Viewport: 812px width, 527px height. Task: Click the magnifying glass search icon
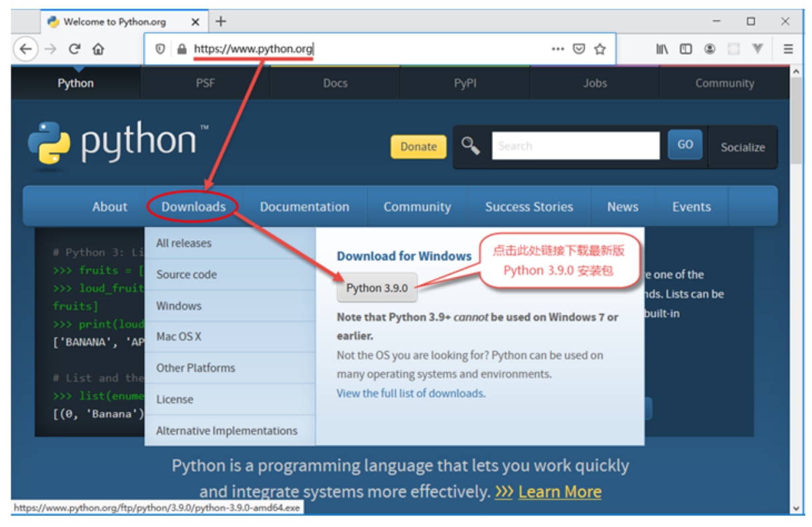click(x=470, y=145)
